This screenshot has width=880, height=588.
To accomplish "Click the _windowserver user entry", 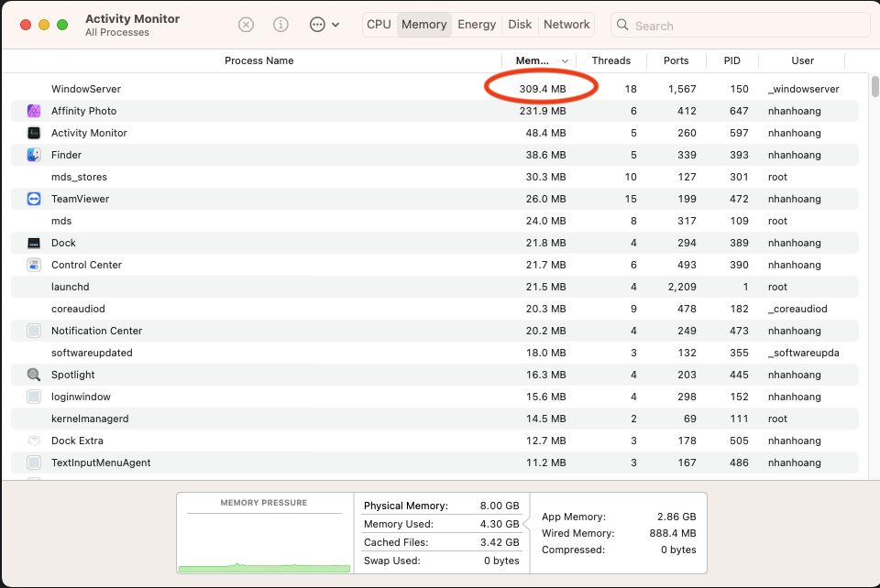I will point(804,89).
